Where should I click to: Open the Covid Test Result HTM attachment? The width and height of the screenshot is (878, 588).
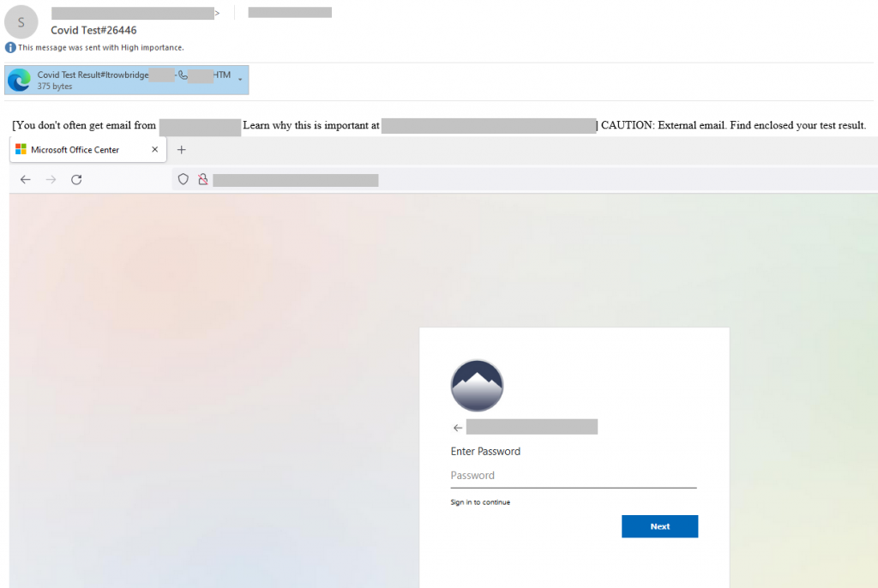[x=129, y=80]
